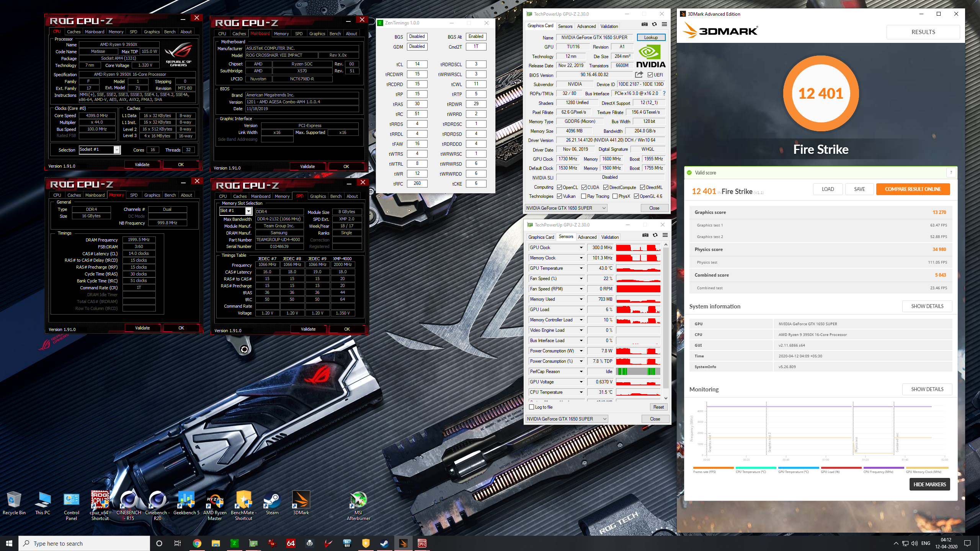Click camera icon in GPU-Z Sensors window
The height and width of the screenshot is (551, 980).
(645, 235)
